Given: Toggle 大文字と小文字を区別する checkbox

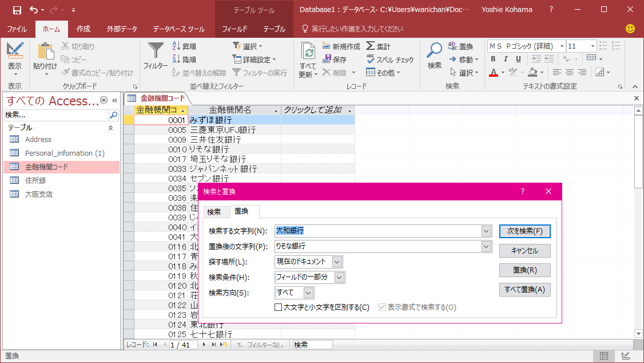Looking at the screenshot, I should point(278,307).
